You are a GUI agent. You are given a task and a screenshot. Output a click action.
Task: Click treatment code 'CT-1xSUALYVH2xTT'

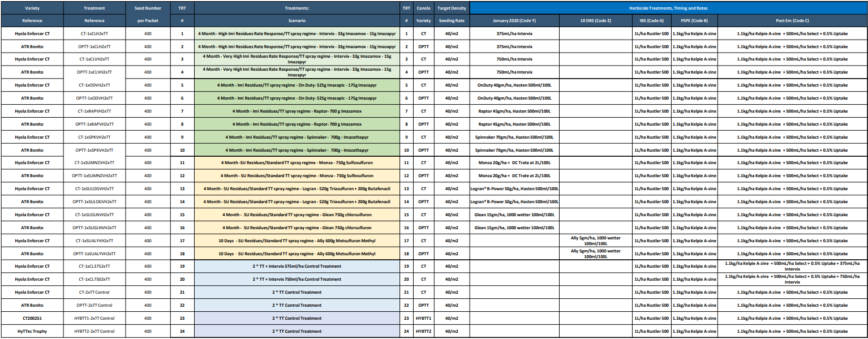[x=94, y=241]
